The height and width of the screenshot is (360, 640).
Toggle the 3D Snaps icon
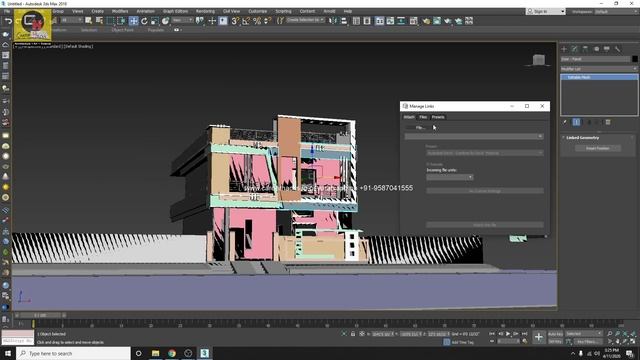[x=235, y=21]
